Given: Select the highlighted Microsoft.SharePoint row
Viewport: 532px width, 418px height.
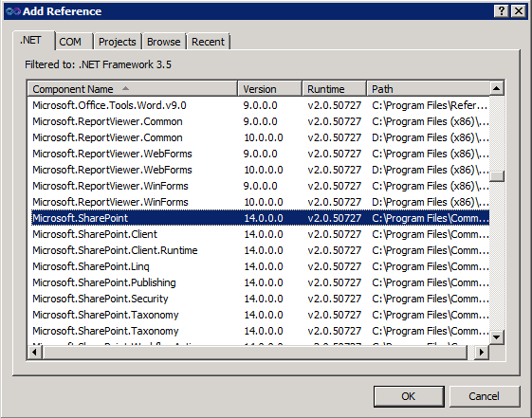Looking at the screenshot, I should (259, 218).
